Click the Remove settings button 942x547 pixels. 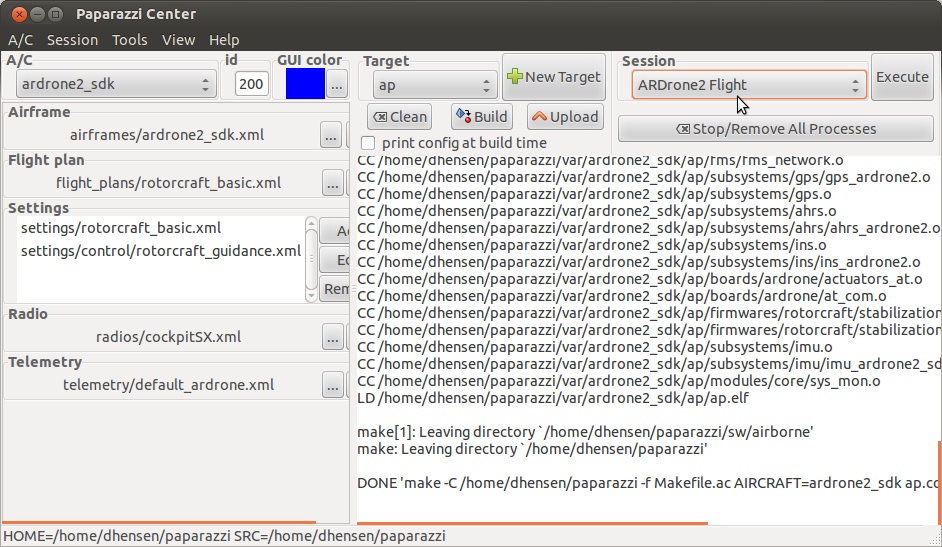(335, 289)
